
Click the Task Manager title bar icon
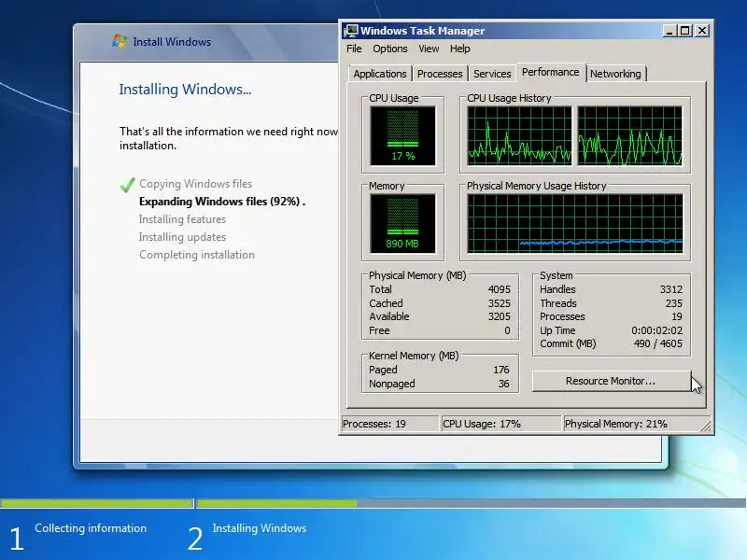click(x=351, y=31)
